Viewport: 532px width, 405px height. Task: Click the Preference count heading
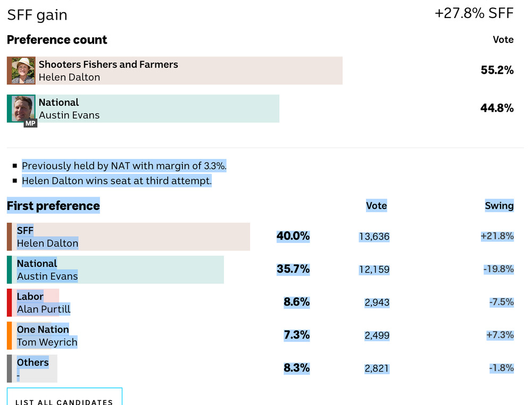pos(57,40)
